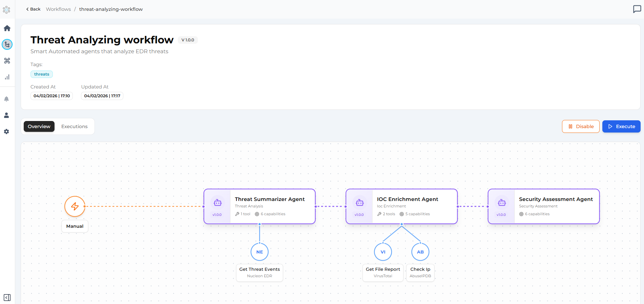
Task: Open Workflows breadcrumb link
Action: click(x=58, y=9)
